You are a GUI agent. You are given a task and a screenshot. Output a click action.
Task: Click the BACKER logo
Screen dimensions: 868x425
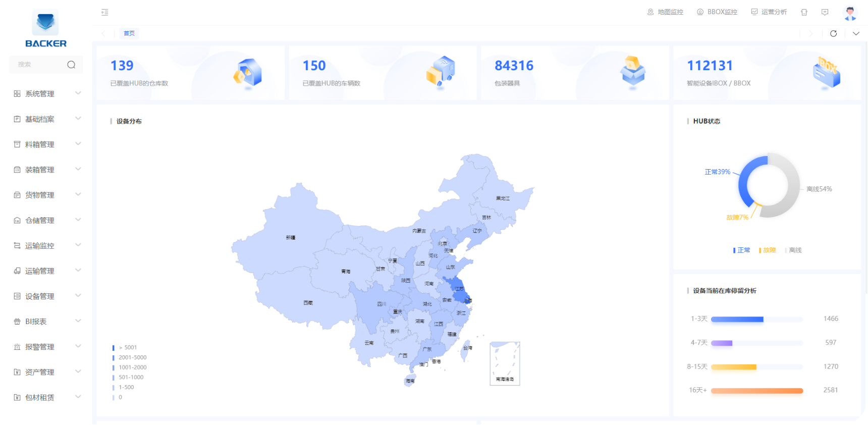45,29
